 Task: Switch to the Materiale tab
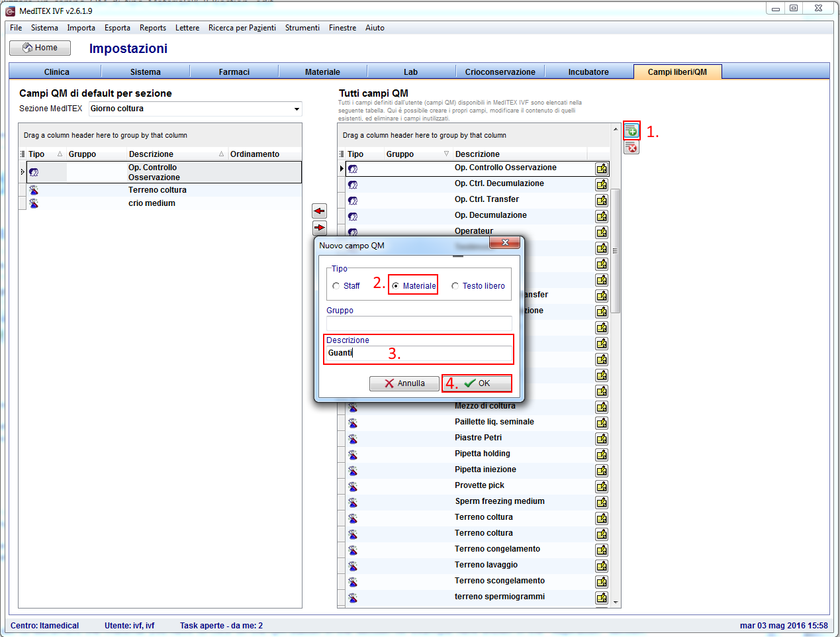coord(322,72)
